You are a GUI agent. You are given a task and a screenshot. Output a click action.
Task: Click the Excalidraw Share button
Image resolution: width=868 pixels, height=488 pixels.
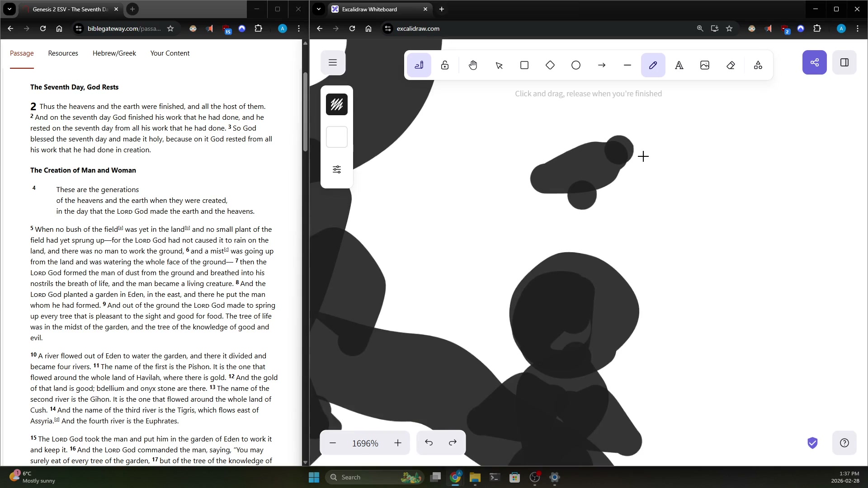(814, 62)
